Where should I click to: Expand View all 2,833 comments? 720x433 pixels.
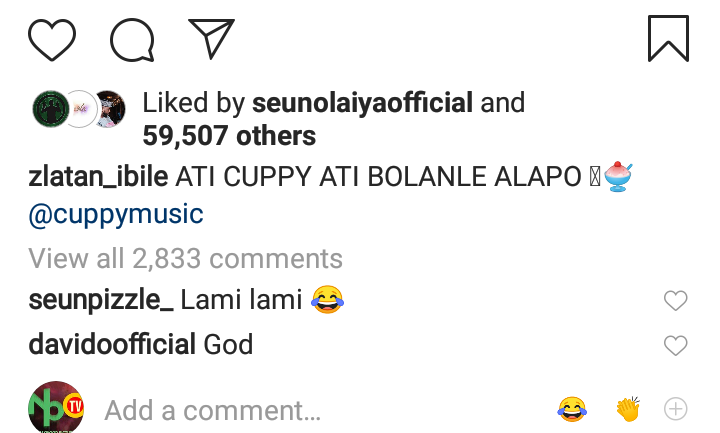coord(185,259)
